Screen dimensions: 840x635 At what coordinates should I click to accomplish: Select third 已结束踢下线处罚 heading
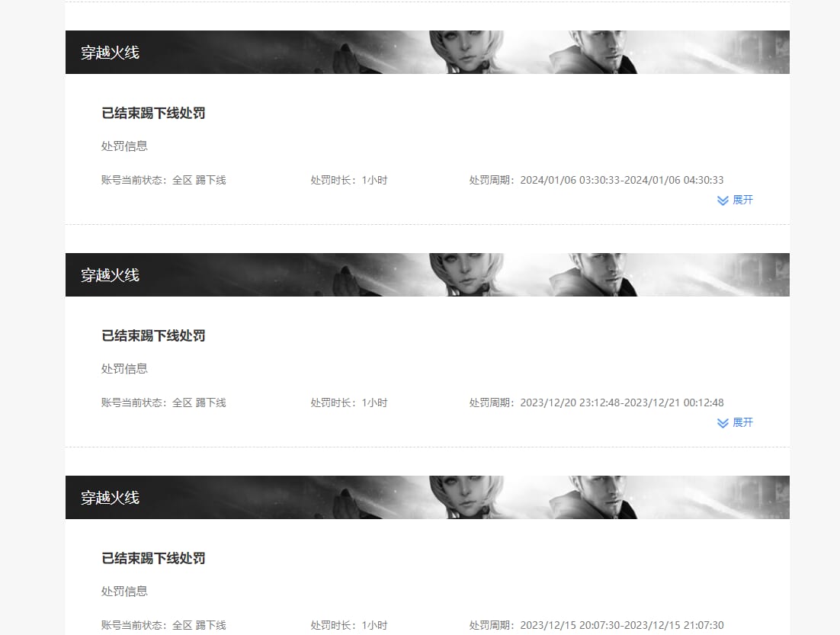coord(153,558)
